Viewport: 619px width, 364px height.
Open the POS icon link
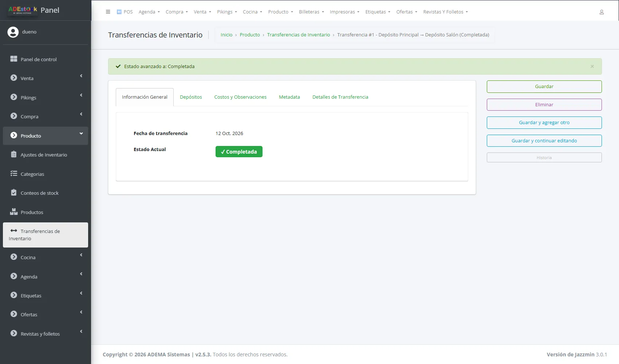125,12
